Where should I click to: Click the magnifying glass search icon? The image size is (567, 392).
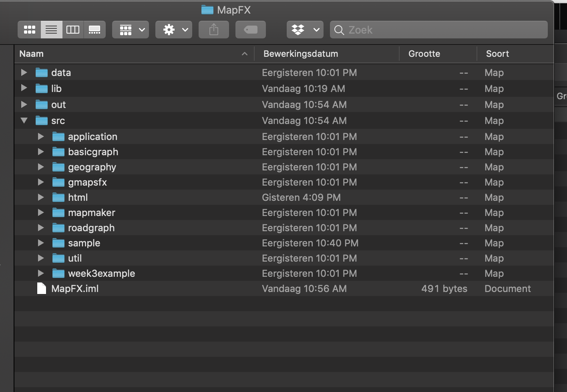pyautogui.click(x=339, y=30)
